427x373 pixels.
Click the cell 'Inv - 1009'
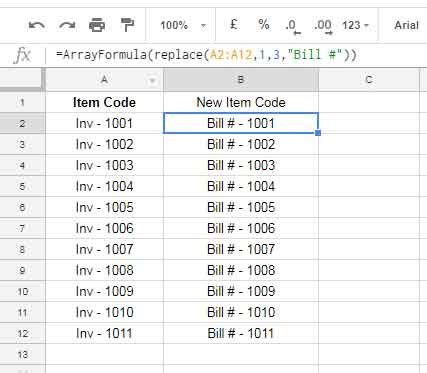click(x=104, y=291)
